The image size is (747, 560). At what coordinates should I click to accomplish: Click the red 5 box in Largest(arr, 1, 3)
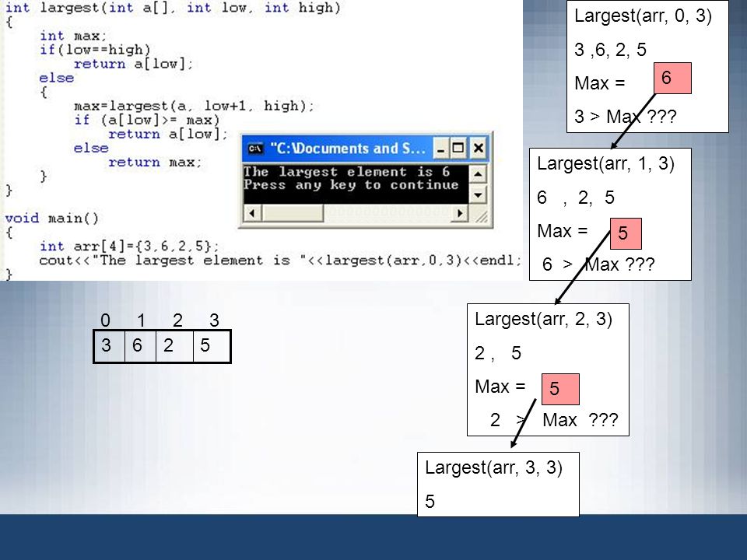click(626, 233)
